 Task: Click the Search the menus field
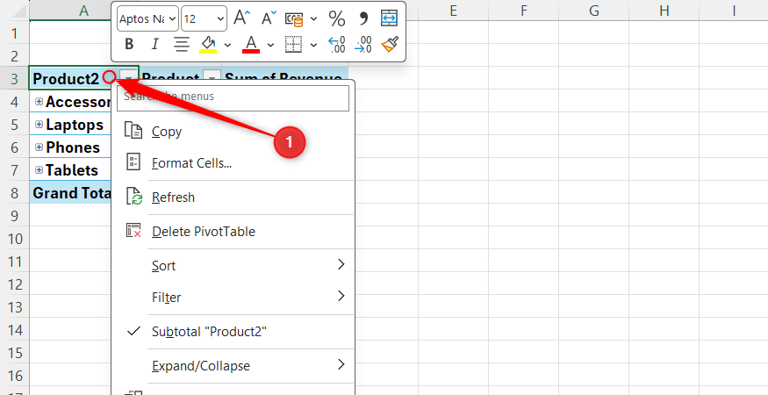pyautogui.click(x=233, y=98)
